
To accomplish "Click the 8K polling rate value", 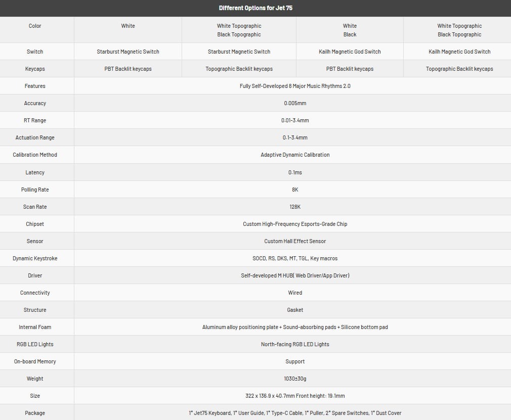I will click(295, 190).
